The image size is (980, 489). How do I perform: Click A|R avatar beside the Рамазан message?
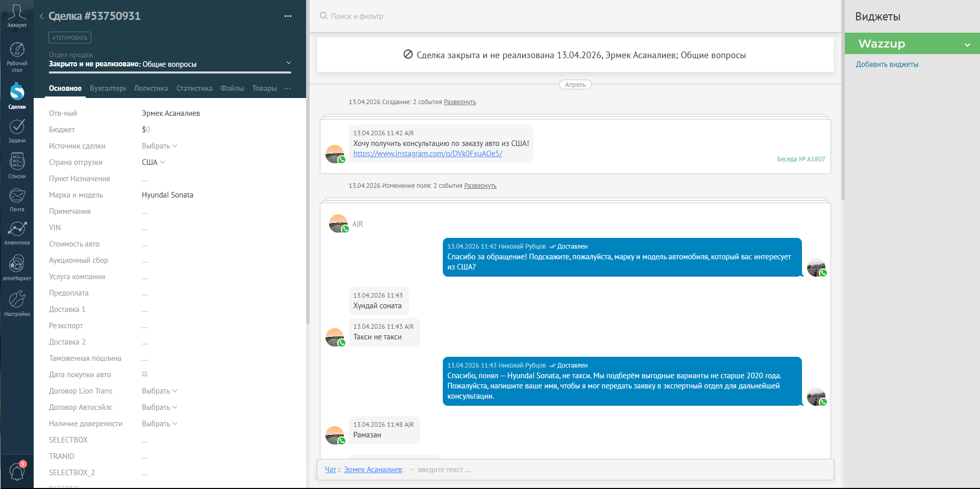[335, 435]
